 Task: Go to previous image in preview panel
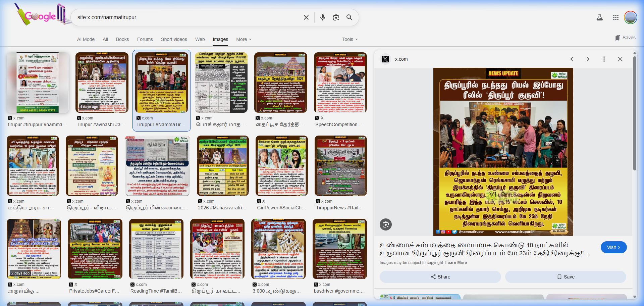(x=572, y=59)
